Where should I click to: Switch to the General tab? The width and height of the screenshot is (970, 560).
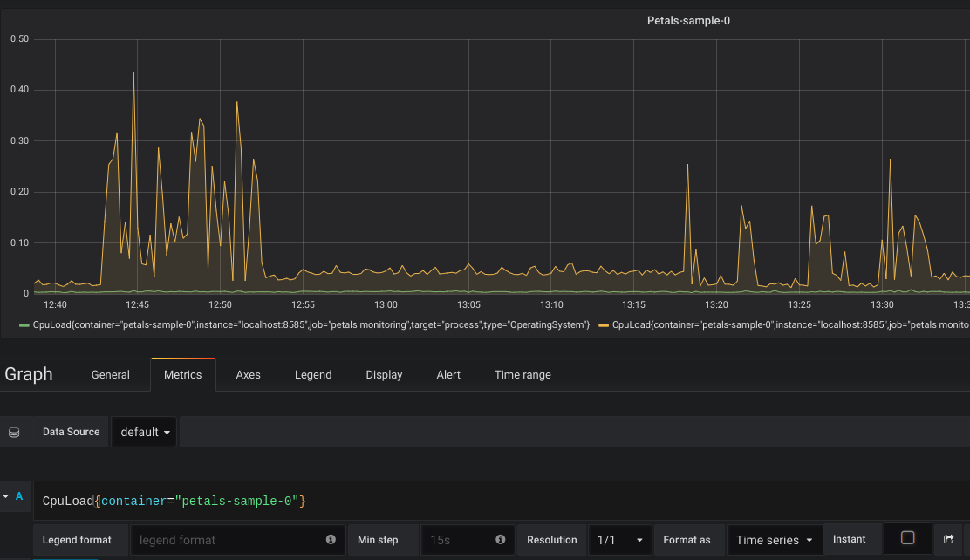(x=111, y=375)
